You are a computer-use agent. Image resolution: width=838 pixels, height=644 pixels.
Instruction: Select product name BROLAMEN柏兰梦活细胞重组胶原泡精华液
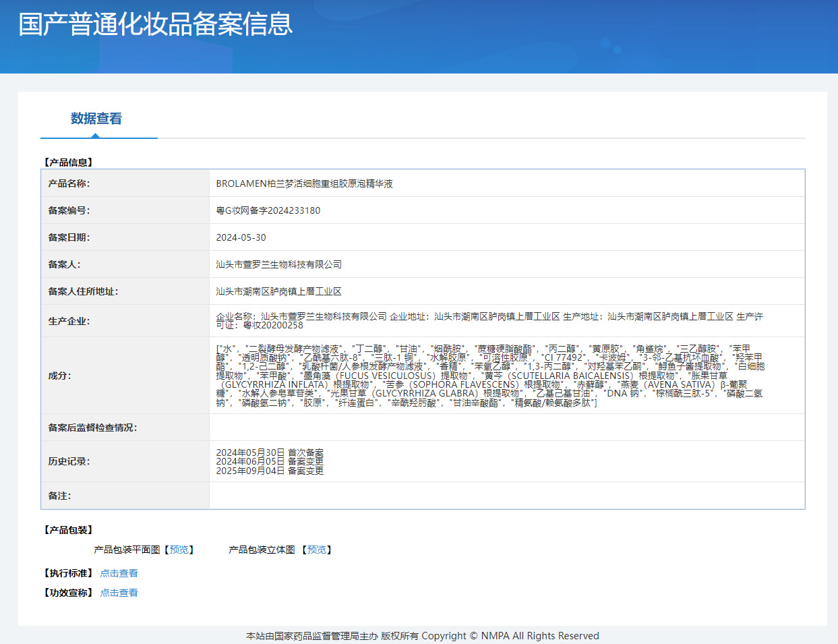[x=305, y=183]
